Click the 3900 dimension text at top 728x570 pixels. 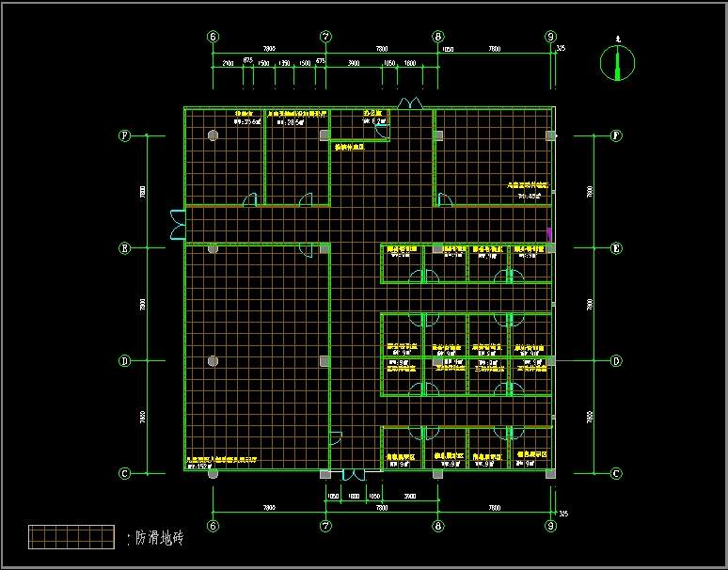pyautogui.click(x=354, y=62)
